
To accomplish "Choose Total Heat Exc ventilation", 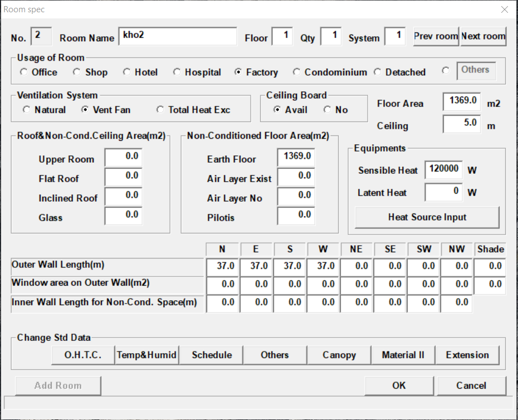I will point(160,110).
